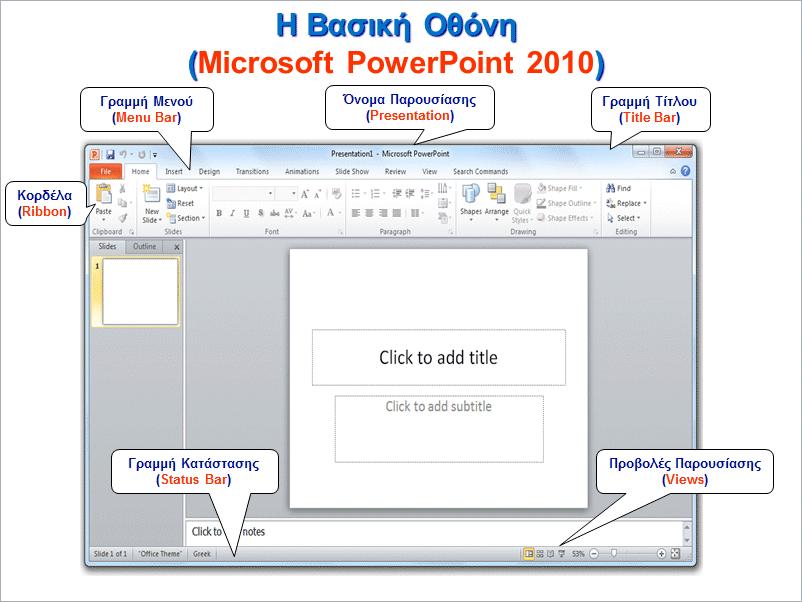Click the Undo arrow icon
The height and width of the screenshot is (602, 802).
123,154
